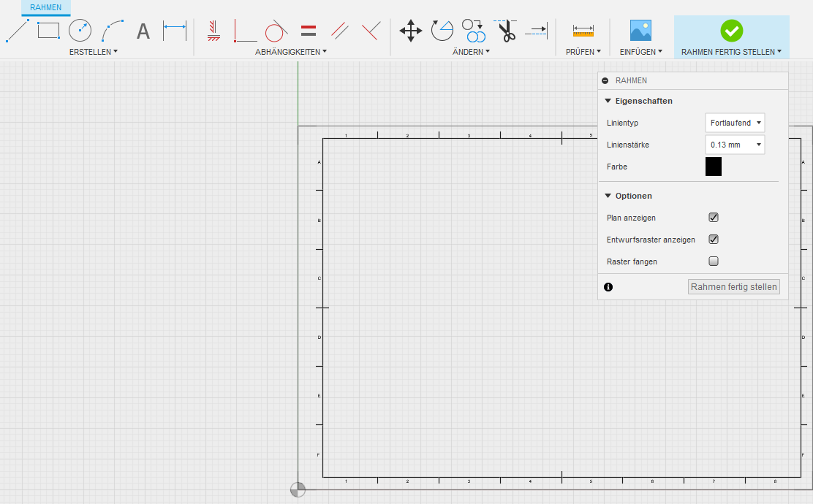Click the RAHMEN panel title

click(x=631, y=81)
